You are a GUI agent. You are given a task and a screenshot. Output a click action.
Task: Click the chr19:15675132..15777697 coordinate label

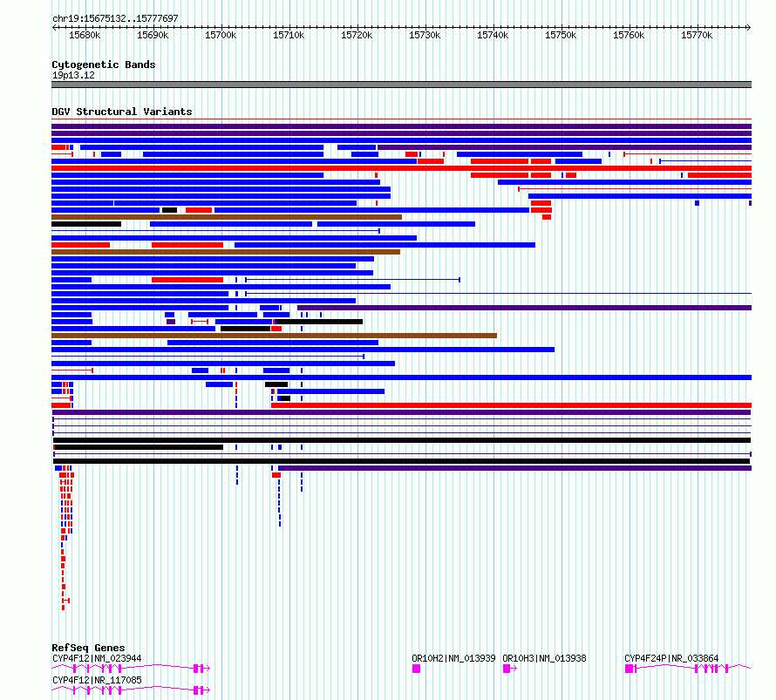pos(115,18)
